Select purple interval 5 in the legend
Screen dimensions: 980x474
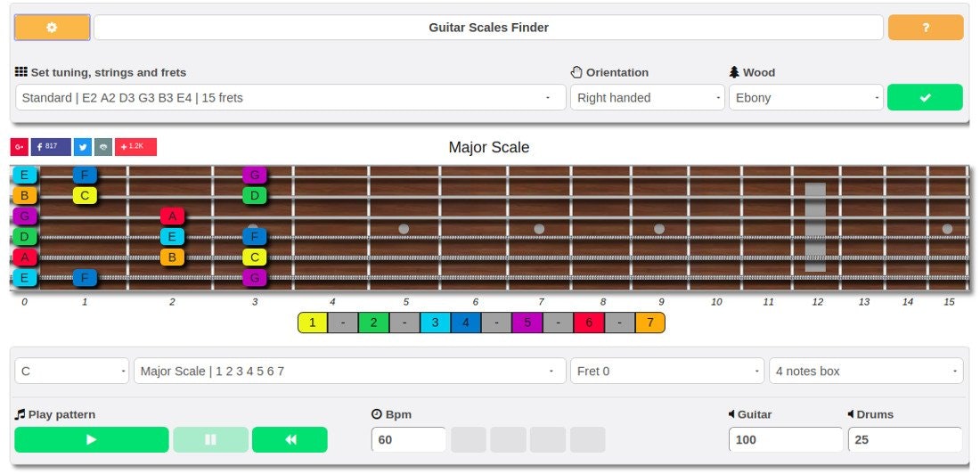pyautogui.click(x=527, y=323)
